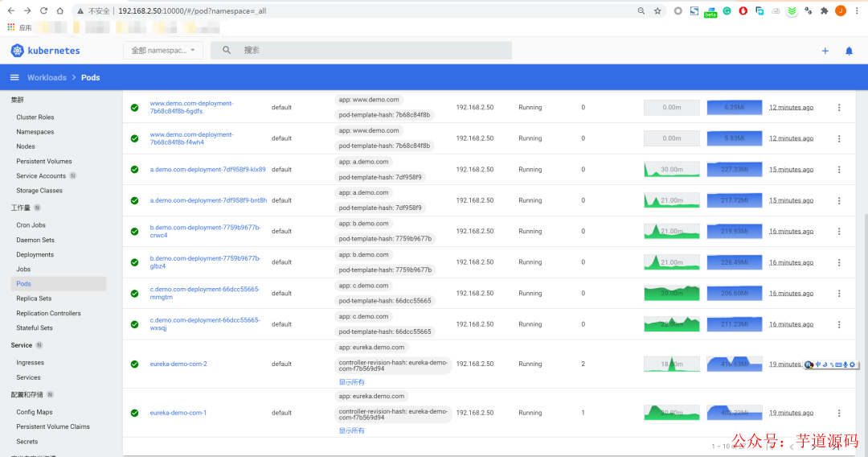This screenshot has width=868, height=457.
Task: Open the browser home page
Action: tap(59, 10)
